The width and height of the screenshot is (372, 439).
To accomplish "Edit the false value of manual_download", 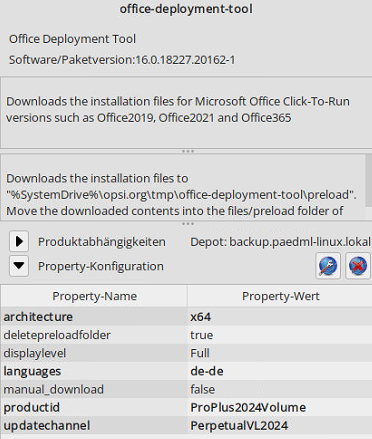I will [280, 389].
